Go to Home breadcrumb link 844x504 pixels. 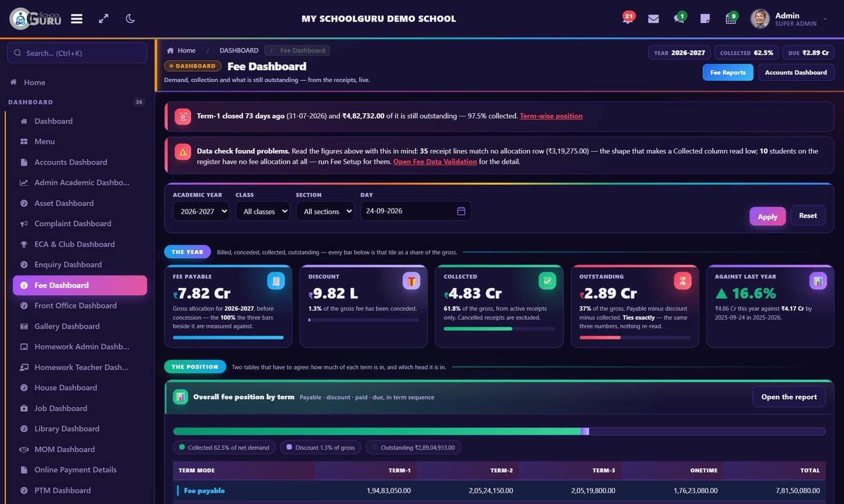[x=181, y=51]
